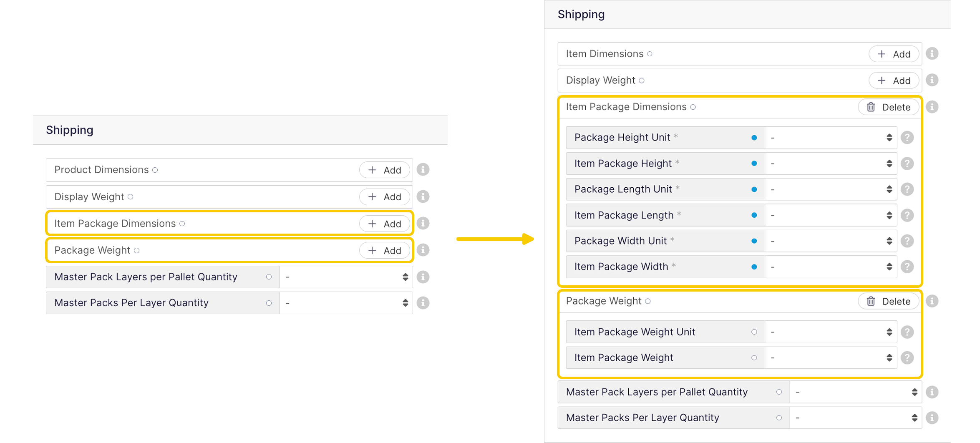Delete the Item Package Dimensions group
The width and height of the screenshot is (980, 443).
pos(889,107)
